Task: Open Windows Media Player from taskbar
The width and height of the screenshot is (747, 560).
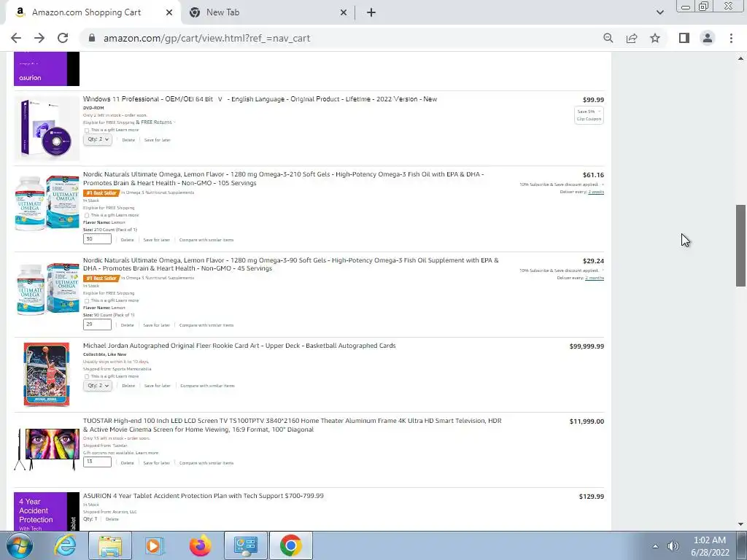Action: (x=155, y=545)
